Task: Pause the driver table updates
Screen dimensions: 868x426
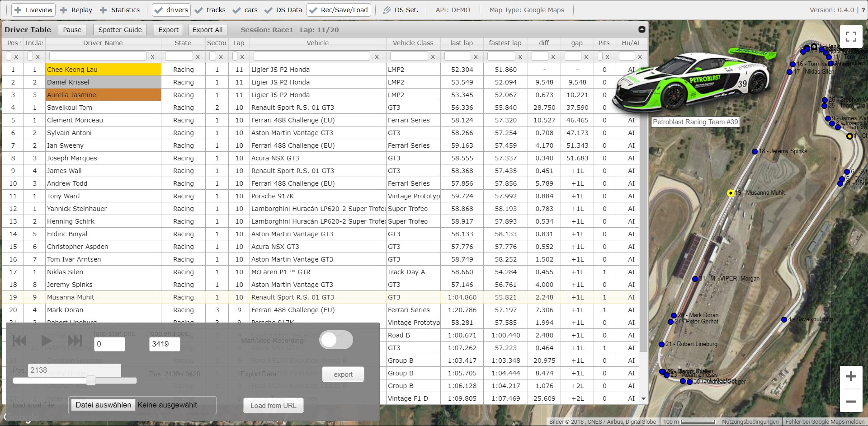Action: [72, 29]
